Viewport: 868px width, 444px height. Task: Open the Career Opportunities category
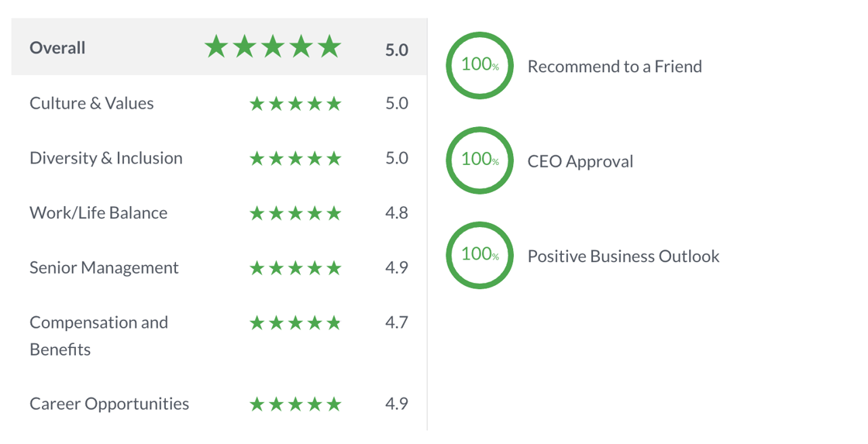109,404
